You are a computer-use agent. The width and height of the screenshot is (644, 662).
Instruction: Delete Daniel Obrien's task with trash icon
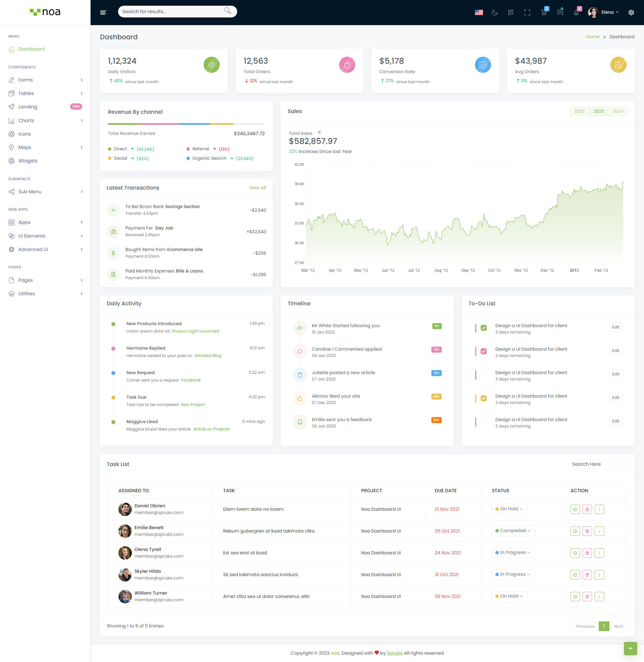click(x=587, y=509)
